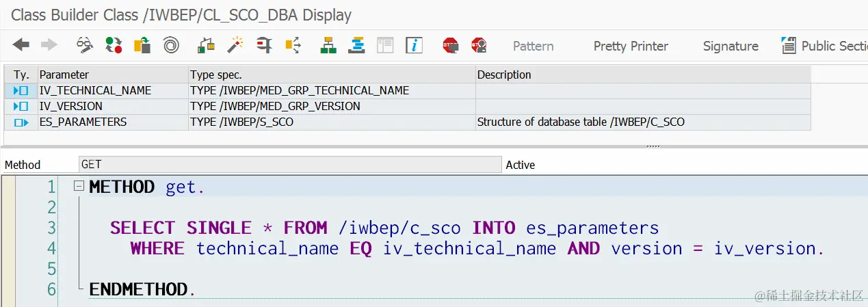
Task: Show Object List hierarchy icon
Action: click(x=328, y=45)
